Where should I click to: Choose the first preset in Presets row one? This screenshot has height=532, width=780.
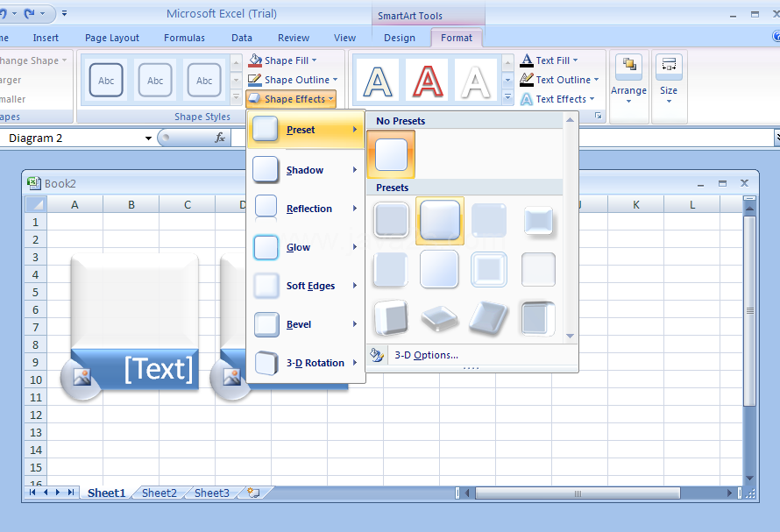(392, 220)
